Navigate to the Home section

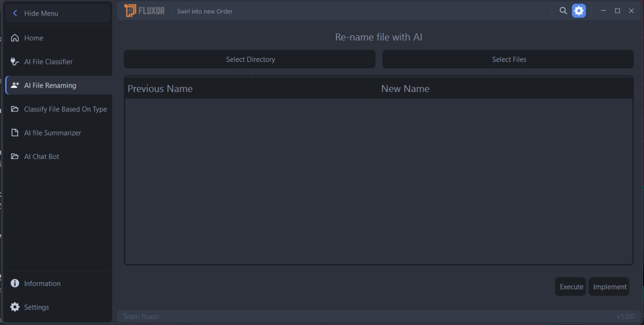coord(33,38)
